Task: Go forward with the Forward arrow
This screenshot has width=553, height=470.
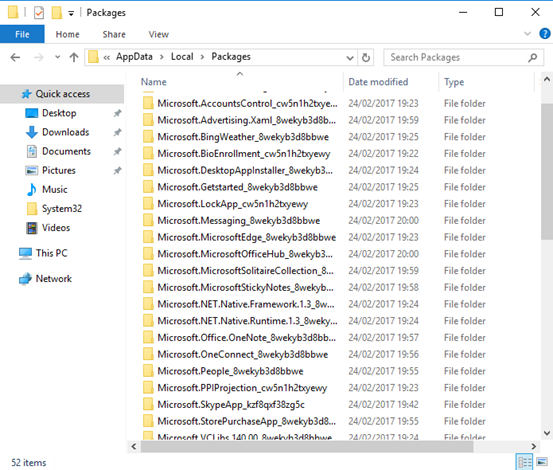Action: [38, 57]
